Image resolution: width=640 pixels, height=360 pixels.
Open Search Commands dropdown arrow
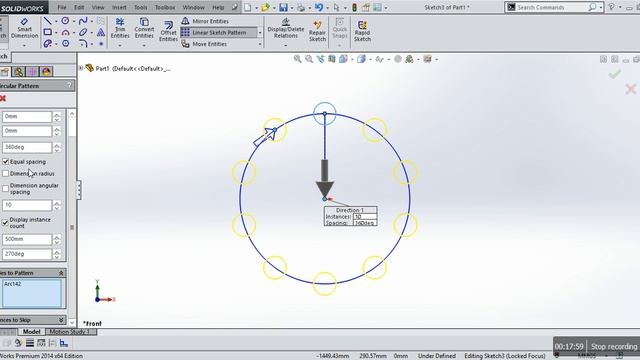point(602,7)
